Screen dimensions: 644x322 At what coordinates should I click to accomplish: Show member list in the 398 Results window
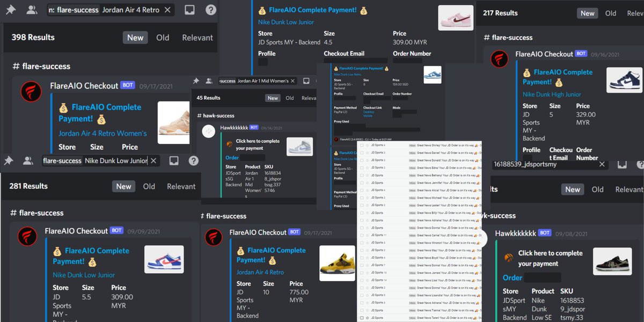(x=32, y=9)
